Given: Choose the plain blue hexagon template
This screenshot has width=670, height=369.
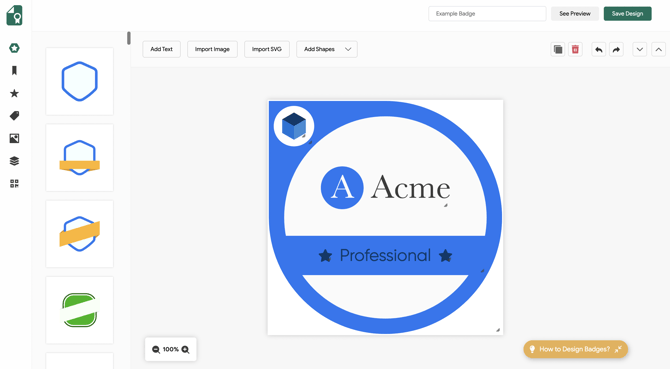Looking at the screenshot, I should click(79, 81).
